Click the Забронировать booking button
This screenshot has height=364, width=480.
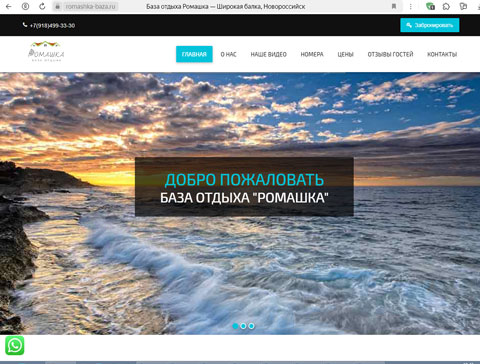click(x=430, y=25)
